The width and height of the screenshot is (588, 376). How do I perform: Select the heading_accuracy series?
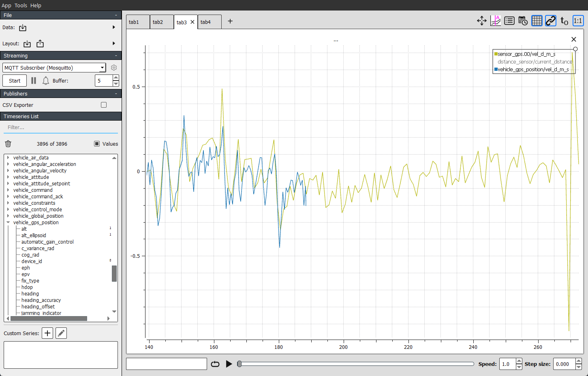click(41, 300)
